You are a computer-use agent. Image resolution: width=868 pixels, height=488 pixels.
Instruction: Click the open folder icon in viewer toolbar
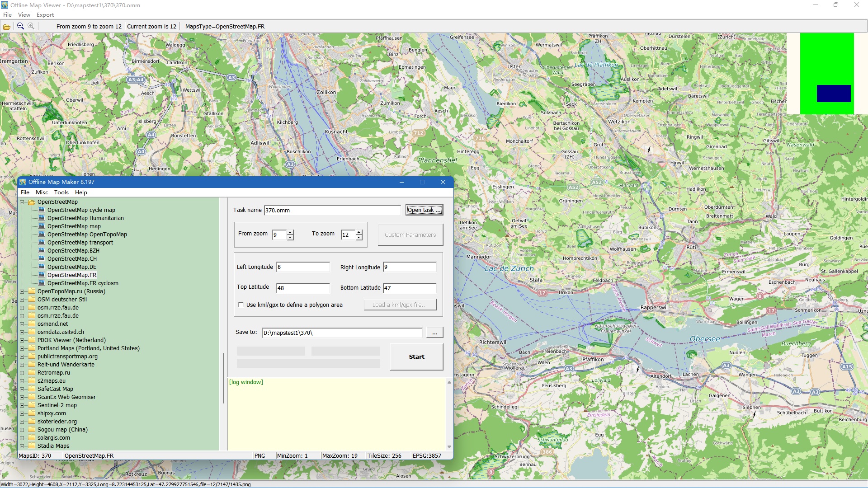[x=7, y=27]
